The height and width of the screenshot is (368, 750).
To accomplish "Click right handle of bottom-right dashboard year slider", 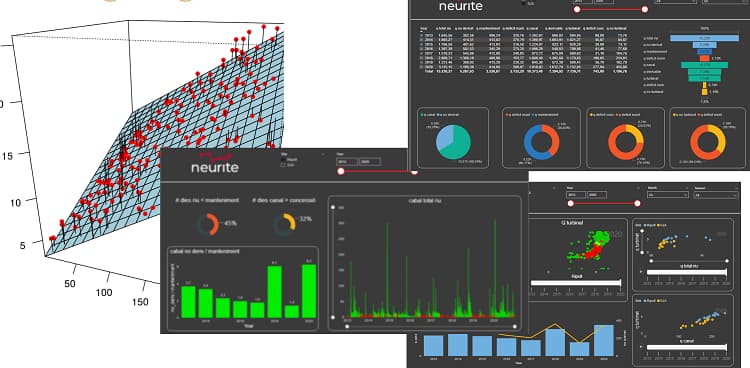I will pos(637,203).
